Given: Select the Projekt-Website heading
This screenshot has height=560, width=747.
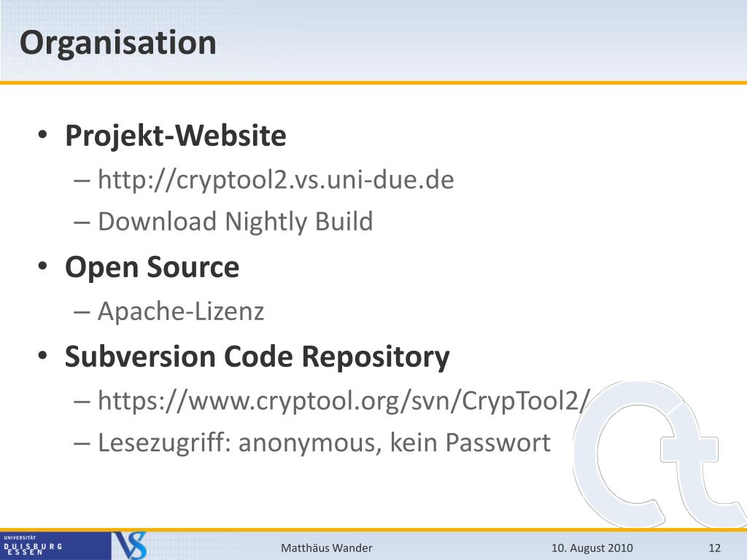Looking at the screenshot, I should [x=176, y=136].
